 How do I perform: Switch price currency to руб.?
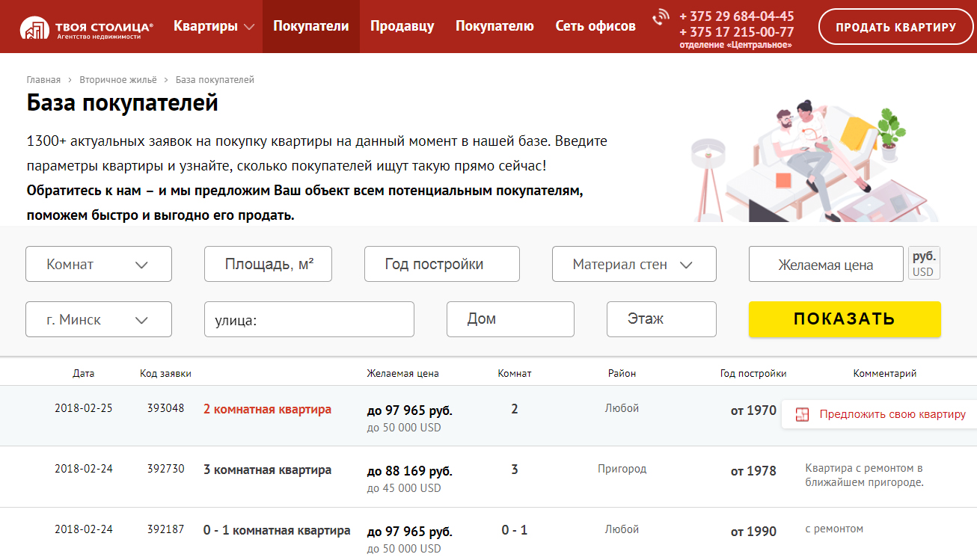pyautogui.click(x=924, y=256)
